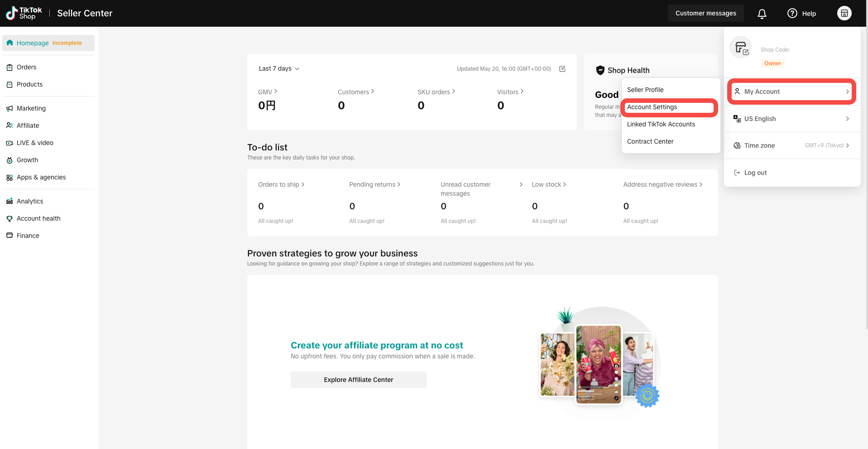Click the Incomplete status label
This screenshot has width=868, height=449.
(x=67, y=43)
